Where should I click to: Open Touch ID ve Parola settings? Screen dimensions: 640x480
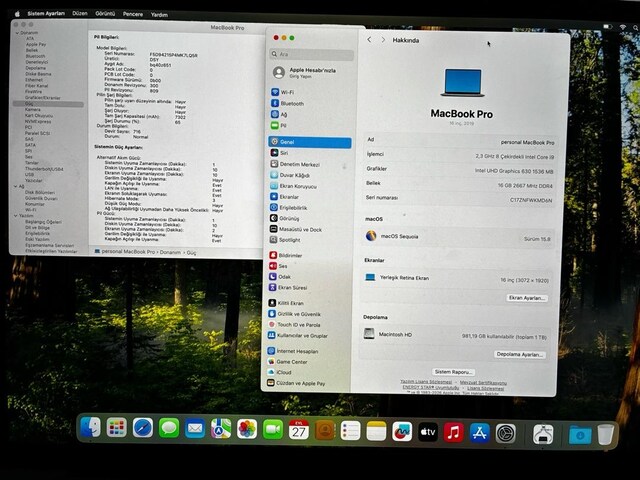(294, 324)
